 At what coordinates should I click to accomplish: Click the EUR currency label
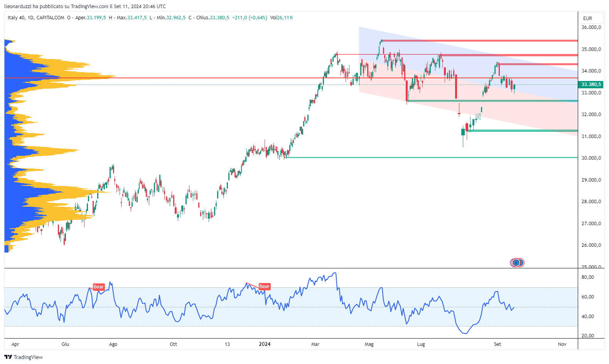point(588,19)
